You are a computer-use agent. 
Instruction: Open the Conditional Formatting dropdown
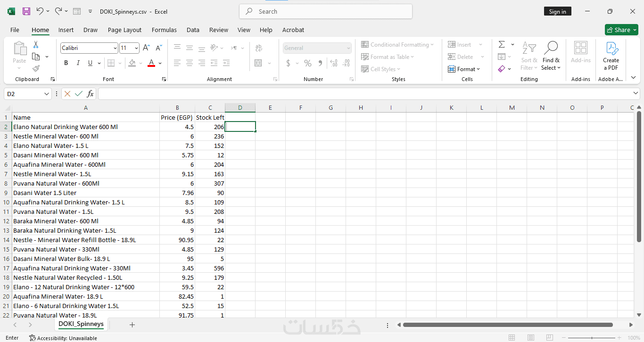click(398, 44)
